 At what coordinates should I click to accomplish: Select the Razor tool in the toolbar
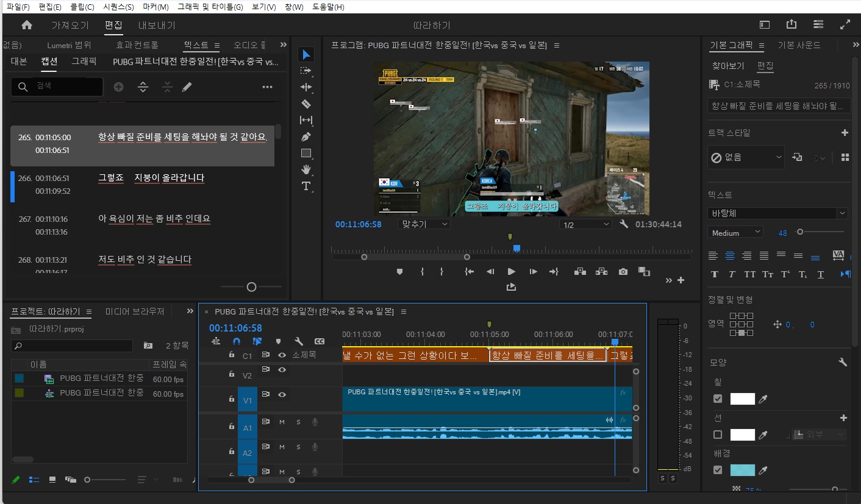(306, 104)
